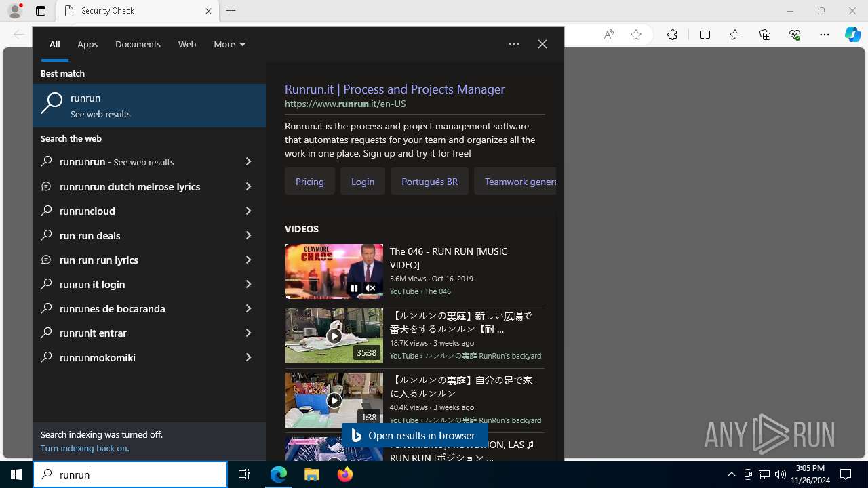Show hidden system tray icons
868x488 pixels.
click(x=731, y=474)
